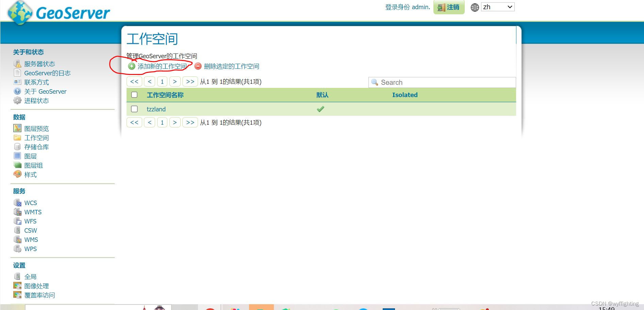Click top last-page >> button

click(190, 81)
